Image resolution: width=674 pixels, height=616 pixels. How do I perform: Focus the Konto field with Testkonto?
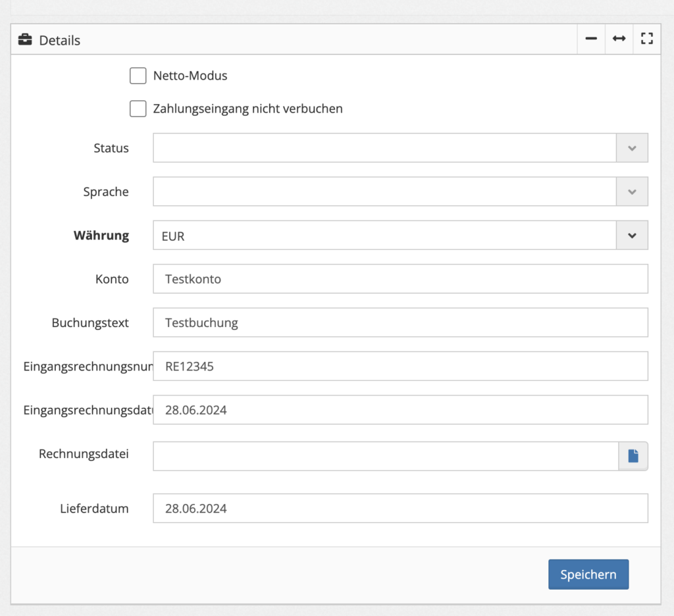(400, 279)
